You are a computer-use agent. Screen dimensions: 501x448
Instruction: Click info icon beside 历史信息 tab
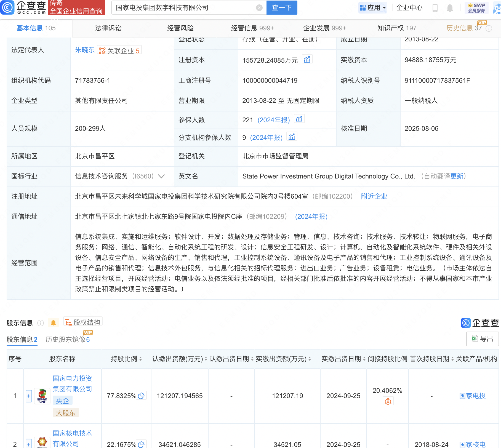coord(489,28)
